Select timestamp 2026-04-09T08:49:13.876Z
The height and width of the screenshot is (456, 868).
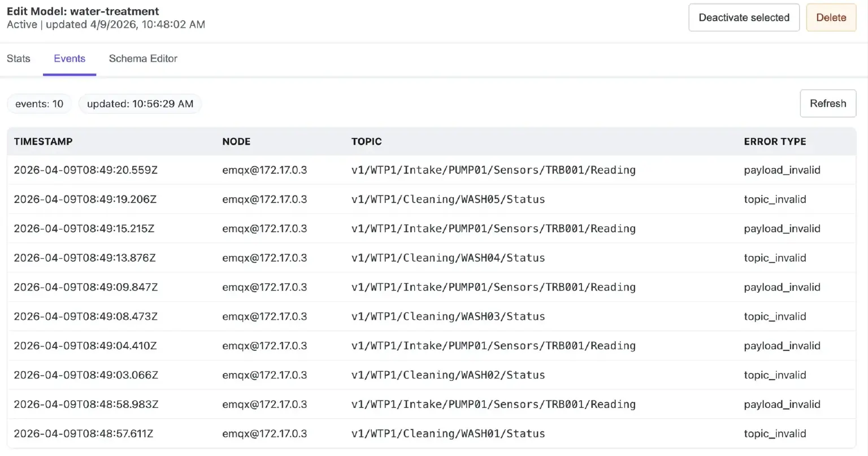coord(85,258)
